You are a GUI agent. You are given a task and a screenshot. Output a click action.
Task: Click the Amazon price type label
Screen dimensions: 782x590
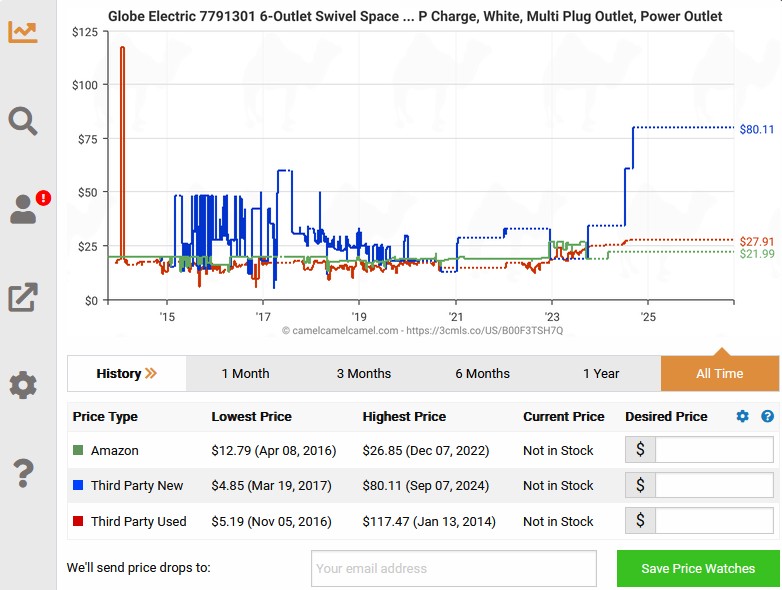point(115,451)
